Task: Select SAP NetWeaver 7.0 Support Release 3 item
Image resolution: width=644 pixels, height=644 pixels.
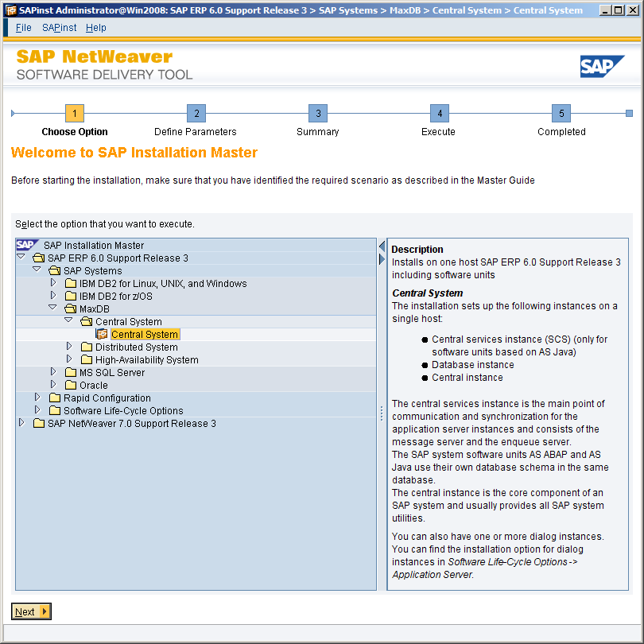Action: click(x=132, y=424)
